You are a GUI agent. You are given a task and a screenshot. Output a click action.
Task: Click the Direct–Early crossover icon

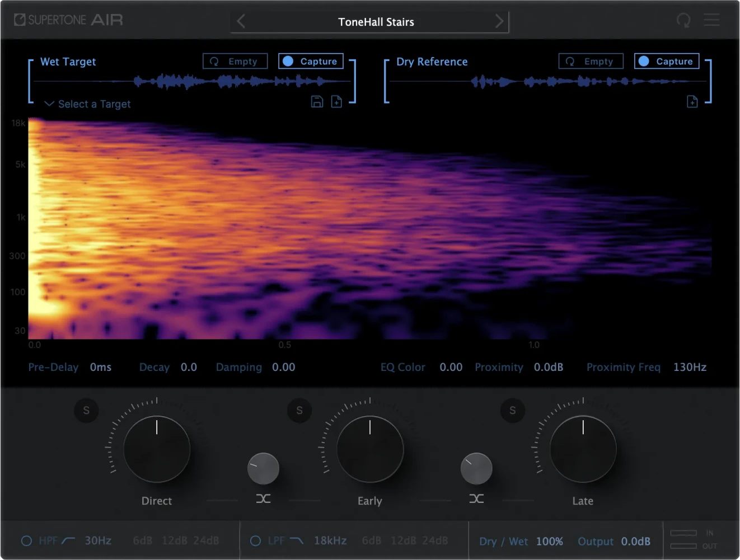(x=263, y=498)
